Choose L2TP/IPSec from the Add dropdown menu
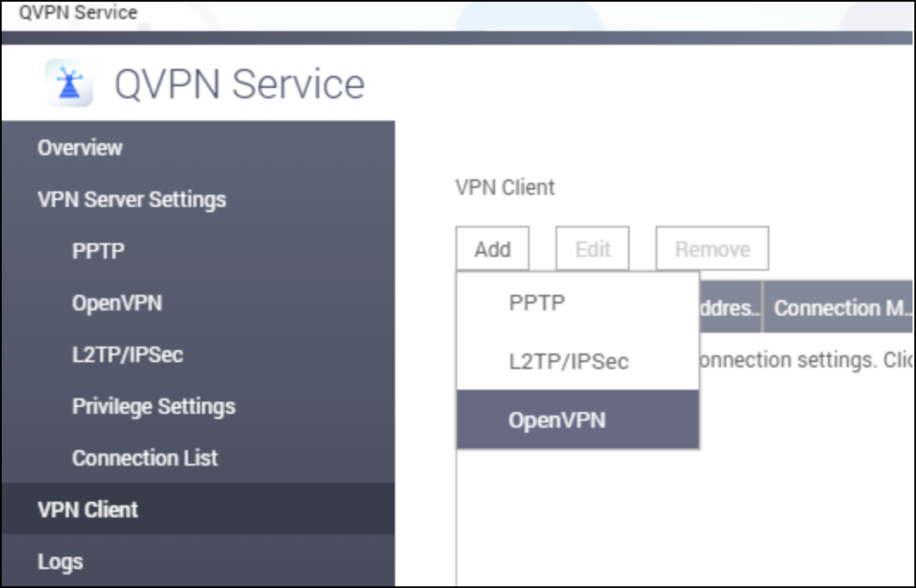Image resolution: width=916 pixels, height=588 pixels. click(x=568, y=361)
